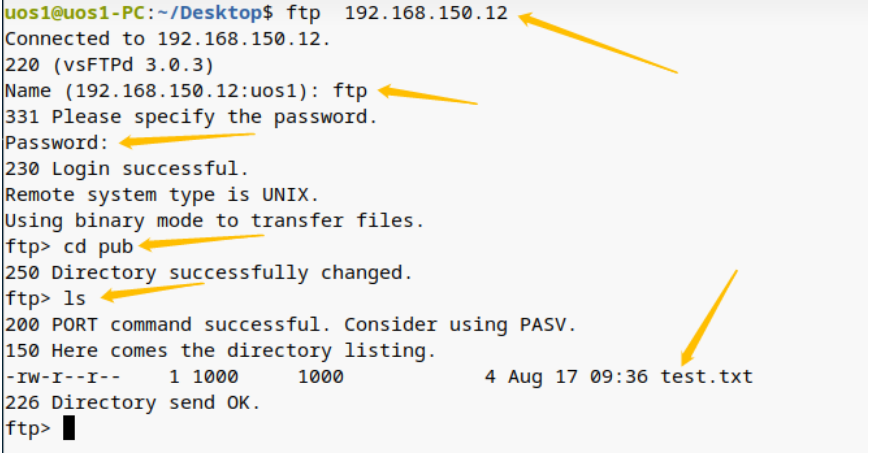Click the "cd pub" command

[98, 247]
